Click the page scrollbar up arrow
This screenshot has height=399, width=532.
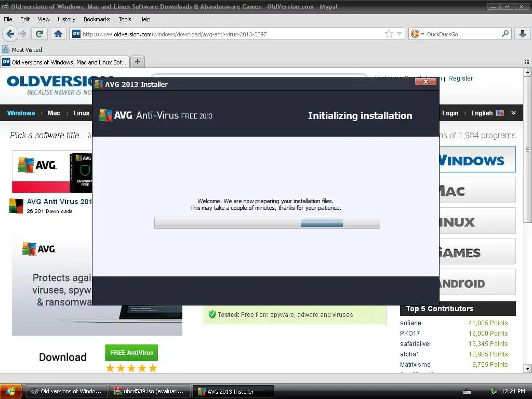[x=527, y=72]
